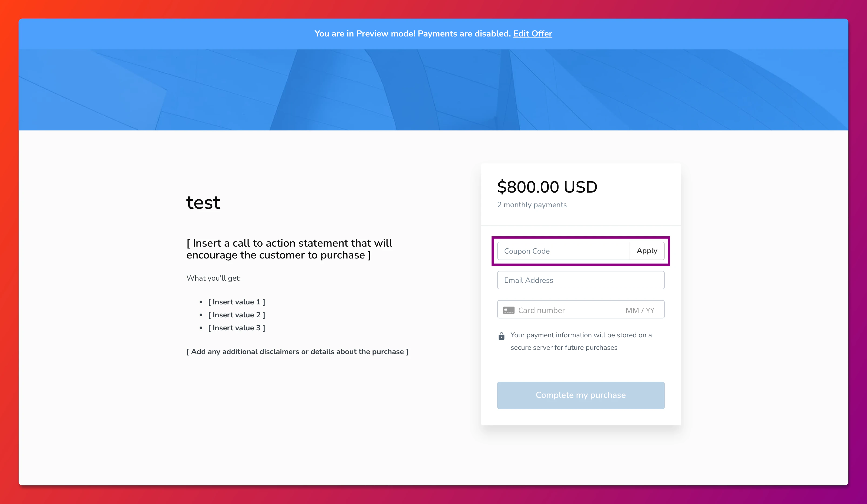Select the Email Address input field
This screenshot has width=867, height=504.
point(580,280)
